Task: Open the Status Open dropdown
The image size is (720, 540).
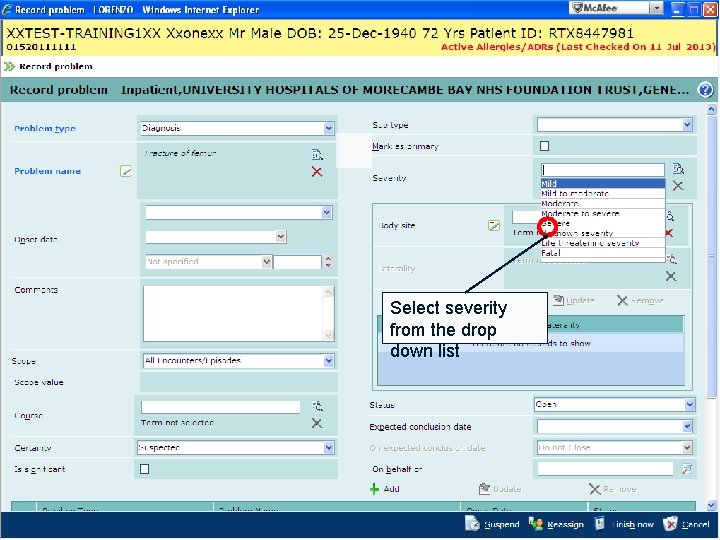Action: pyautogui.click(x=690, y=405)
